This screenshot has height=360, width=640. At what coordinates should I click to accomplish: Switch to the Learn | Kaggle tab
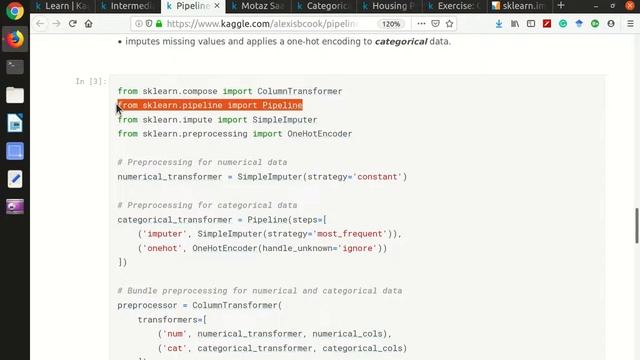pos(62,6)
